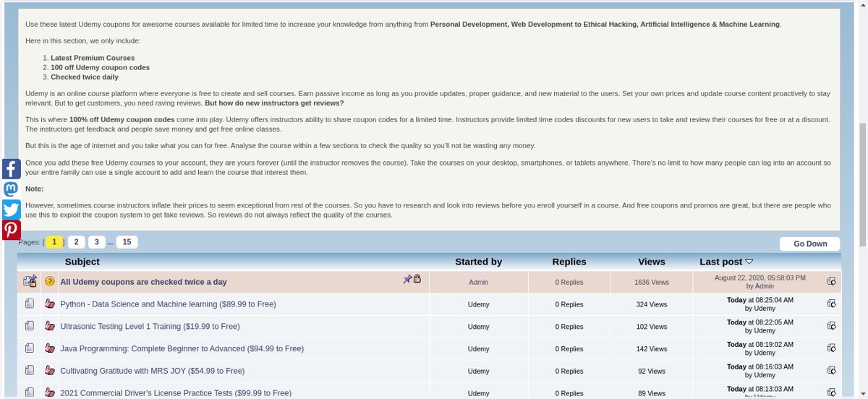Select current page 1 in pagination
868x399 pixels.
54,242
